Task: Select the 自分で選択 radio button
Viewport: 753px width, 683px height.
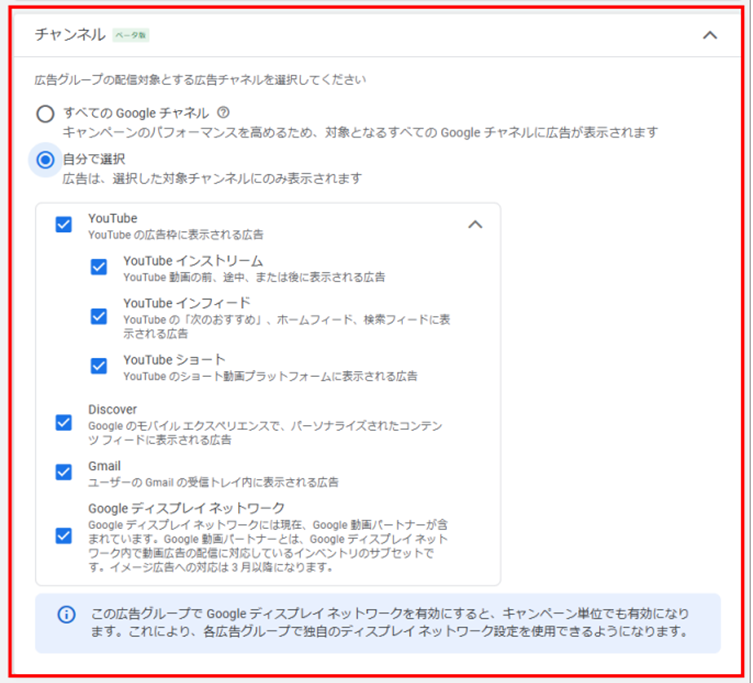Action: tap(46, 159)
